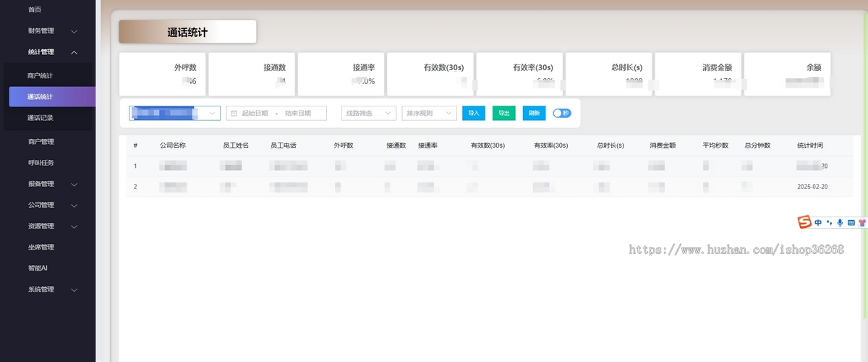Click the 有效数(30s) table column header
Screen dimensions: 868x362
coord(488,146)
